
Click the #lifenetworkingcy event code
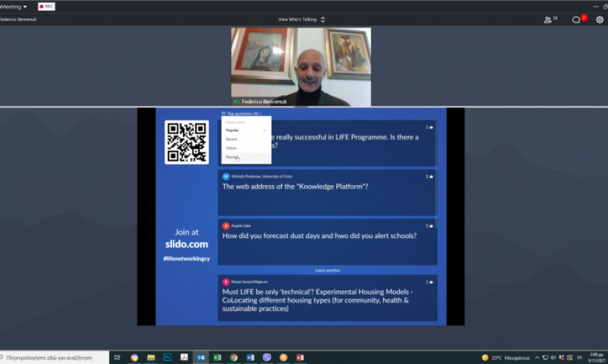187,259
